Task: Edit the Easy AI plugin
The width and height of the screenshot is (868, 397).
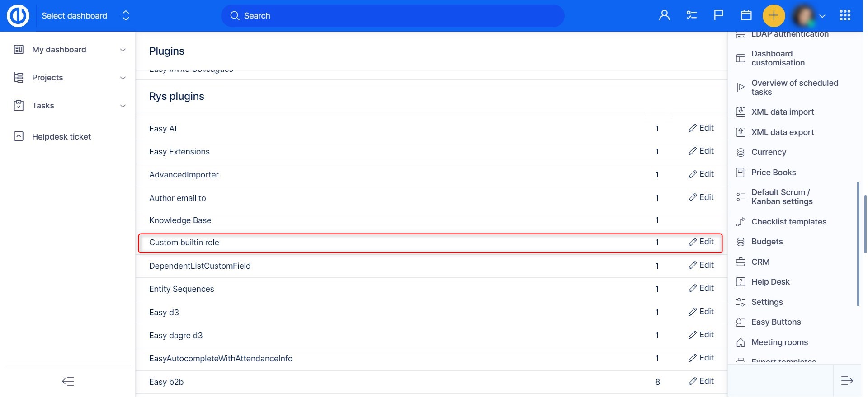Action: (x=701, y=128)
